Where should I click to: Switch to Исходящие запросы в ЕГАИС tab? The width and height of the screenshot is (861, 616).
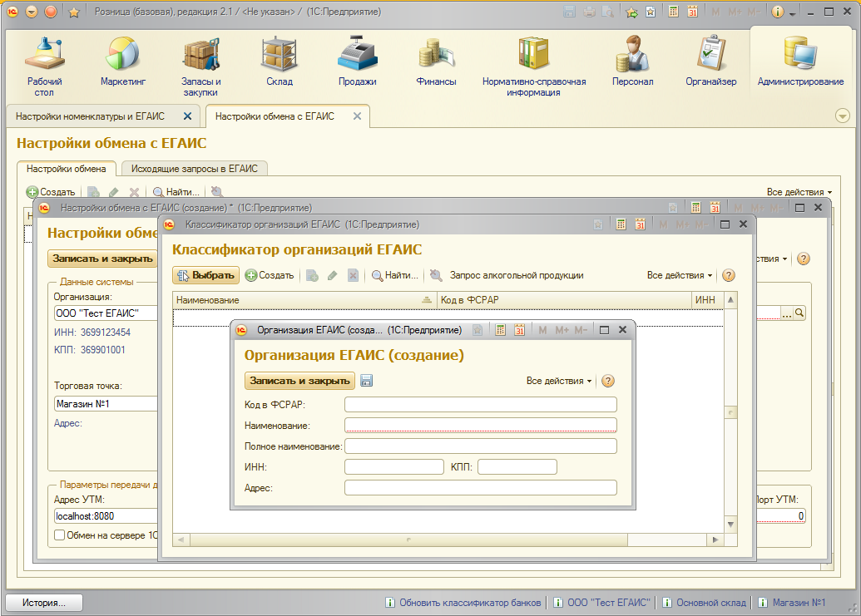pos(195,169)
